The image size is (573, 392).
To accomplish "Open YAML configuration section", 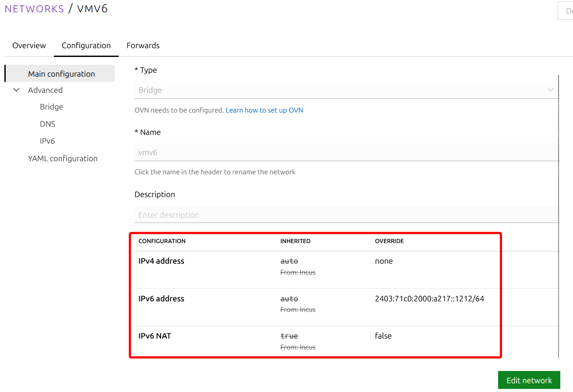I will coord(63,159).
